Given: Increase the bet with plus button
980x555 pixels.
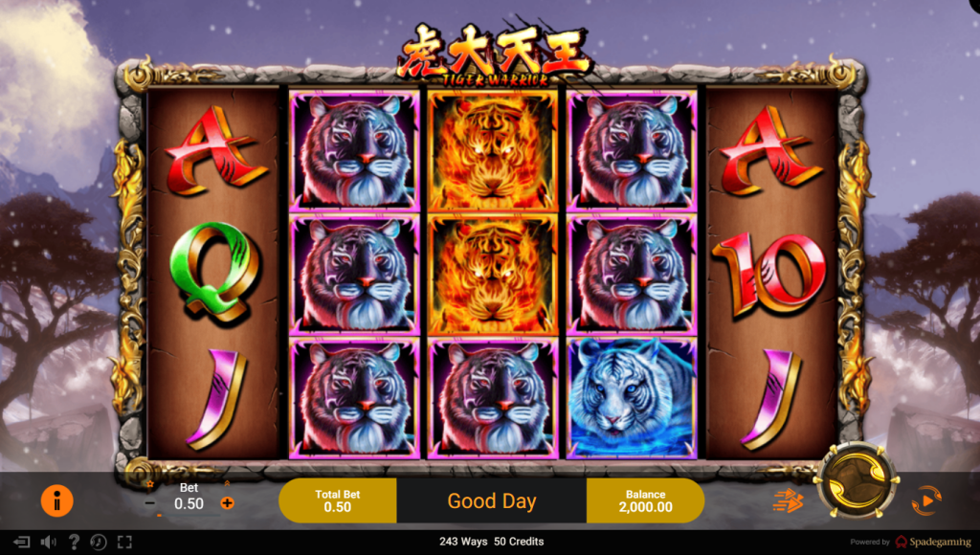Looking at the screenshot, I should [x=227, y=502].
